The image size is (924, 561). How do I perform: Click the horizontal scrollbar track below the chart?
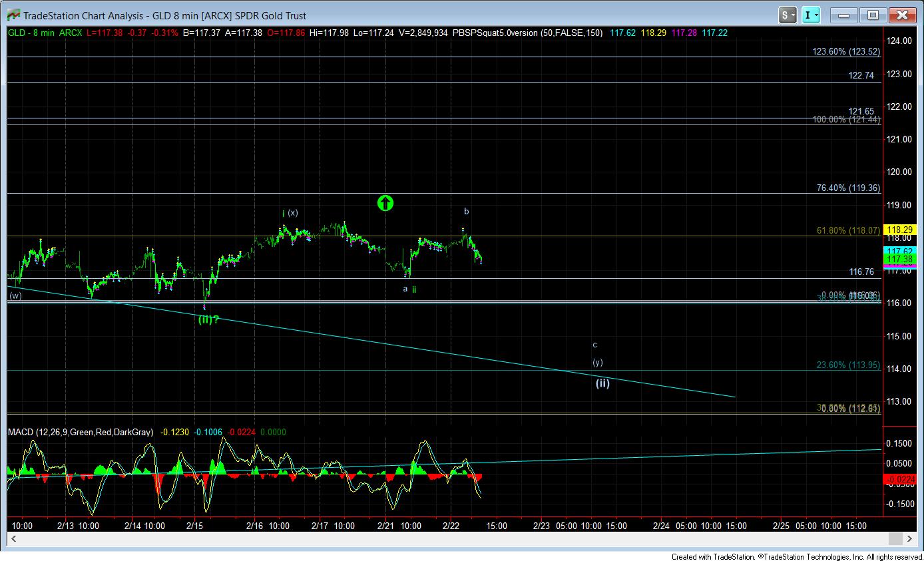coord(453,538)
